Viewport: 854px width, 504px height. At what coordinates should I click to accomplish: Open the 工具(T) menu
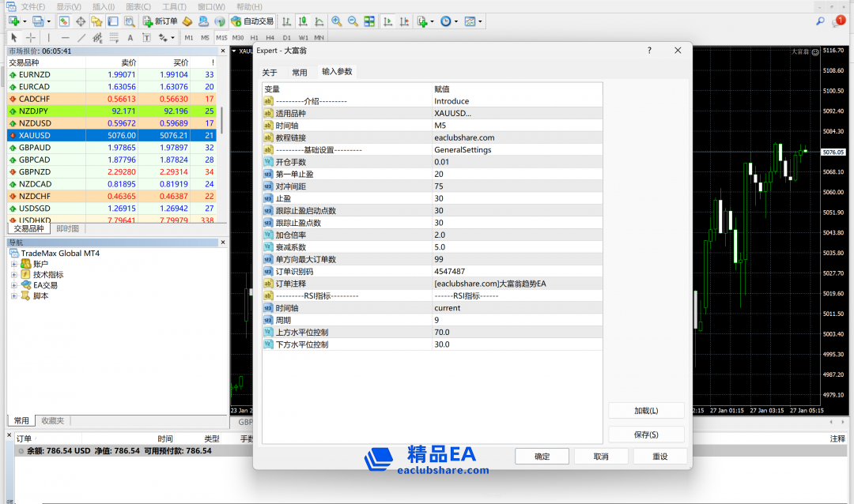click(x=174, y=6)
